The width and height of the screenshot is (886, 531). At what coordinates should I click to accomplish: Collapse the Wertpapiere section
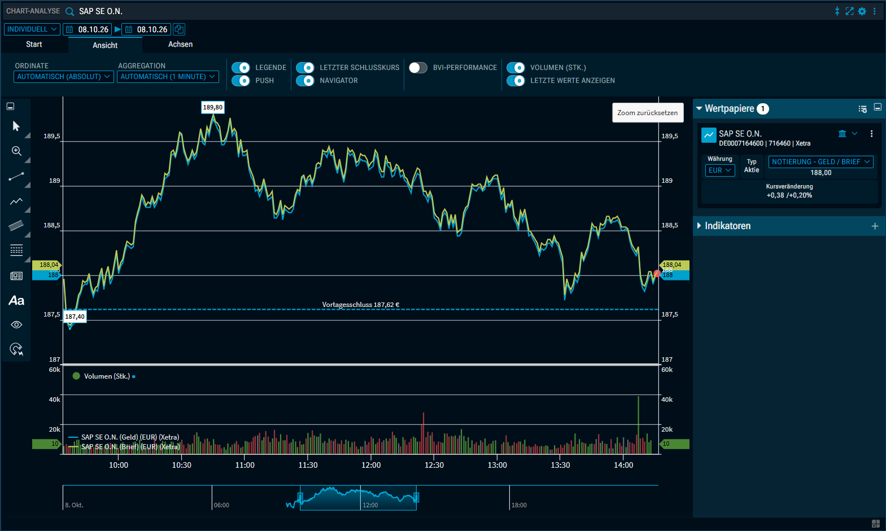pos(699,108)
